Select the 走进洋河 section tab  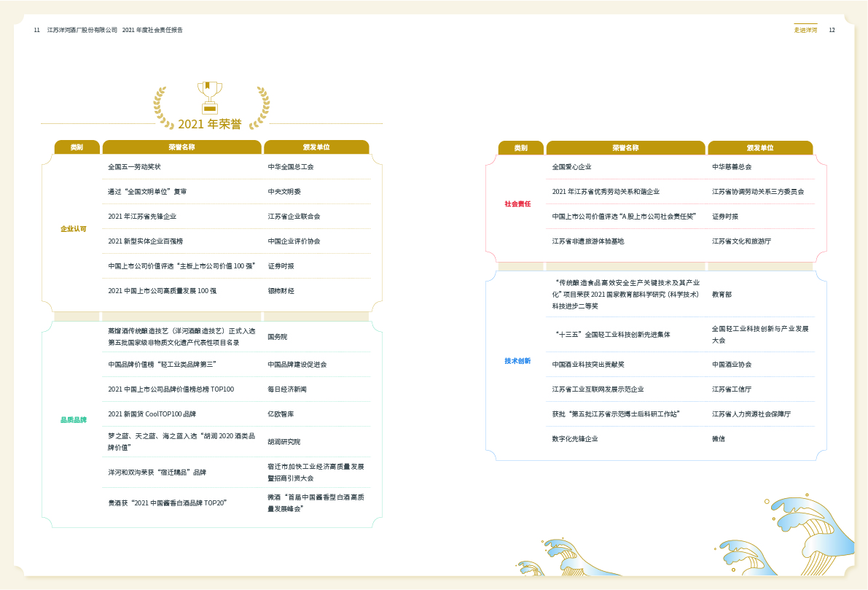click(x=805, y=30)
